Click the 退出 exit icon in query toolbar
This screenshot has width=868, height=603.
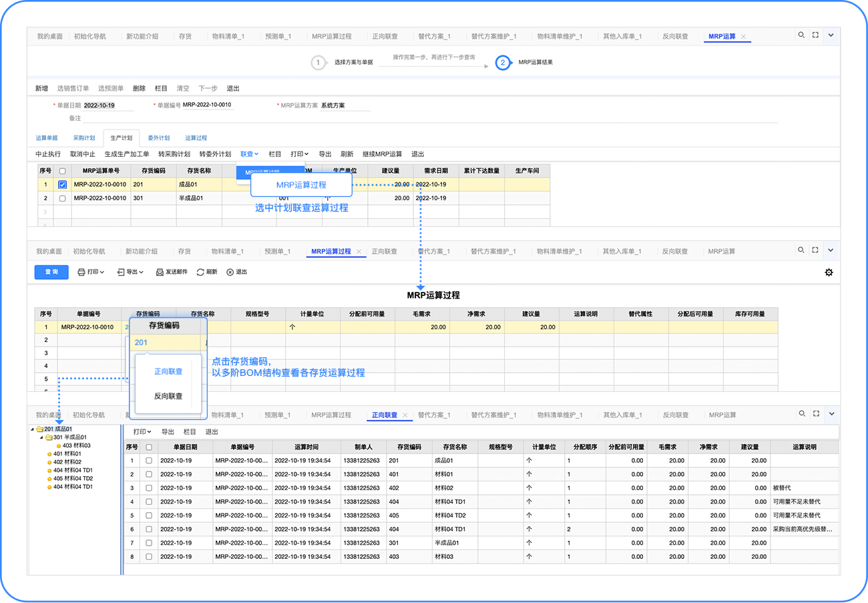(x=230, y=272)
